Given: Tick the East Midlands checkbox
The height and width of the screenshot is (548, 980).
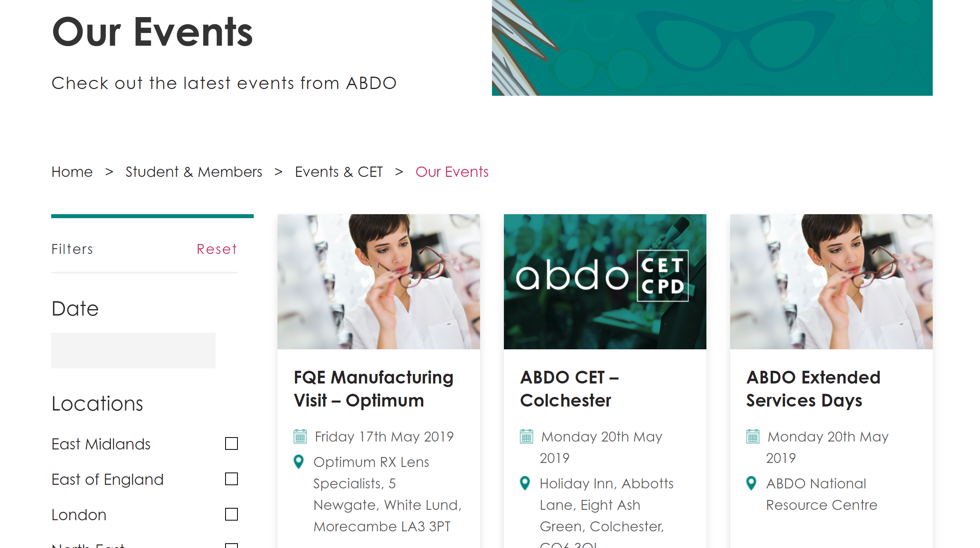Looking at the screenshot, I should (231, 443).
